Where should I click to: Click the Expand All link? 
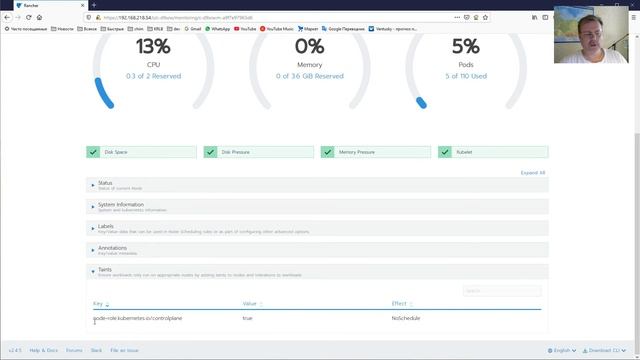pos(533,173)
